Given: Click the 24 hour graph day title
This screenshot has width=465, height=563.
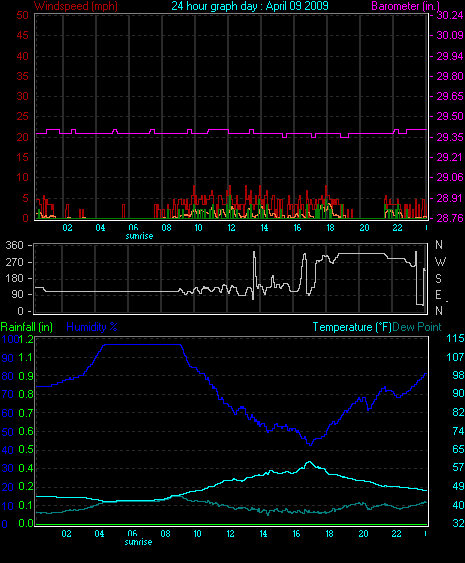Looking at the screenshot, I should [x=250, y=6].
